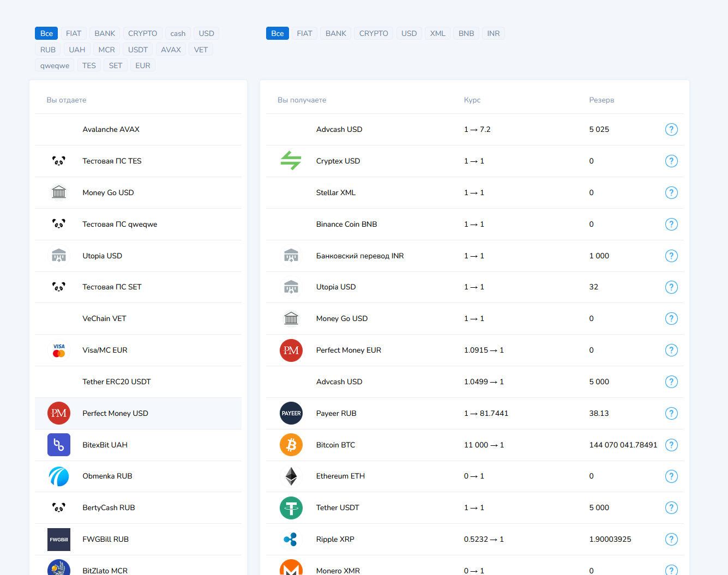Click the Cryptex USD green arrows icon
The image size is (728, 575).
click(x=291, y=161)
